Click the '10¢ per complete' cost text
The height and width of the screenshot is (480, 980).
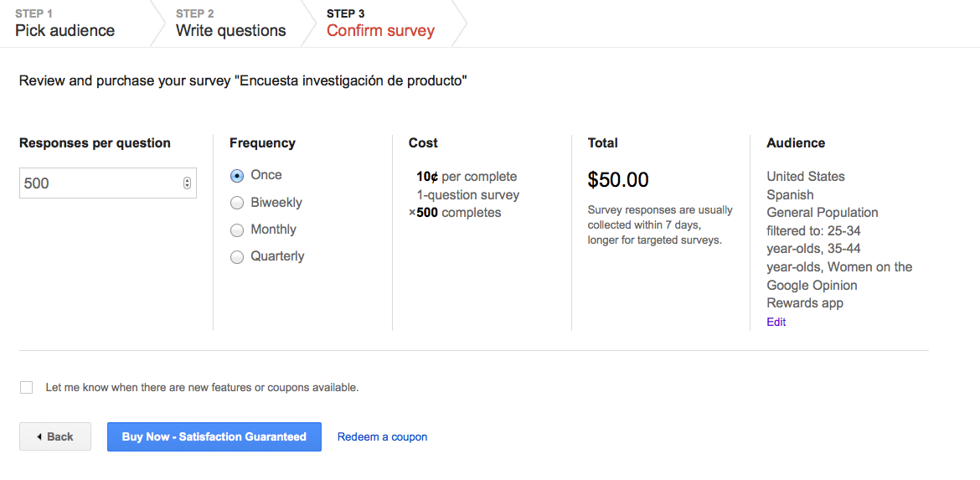coord(467,176)
